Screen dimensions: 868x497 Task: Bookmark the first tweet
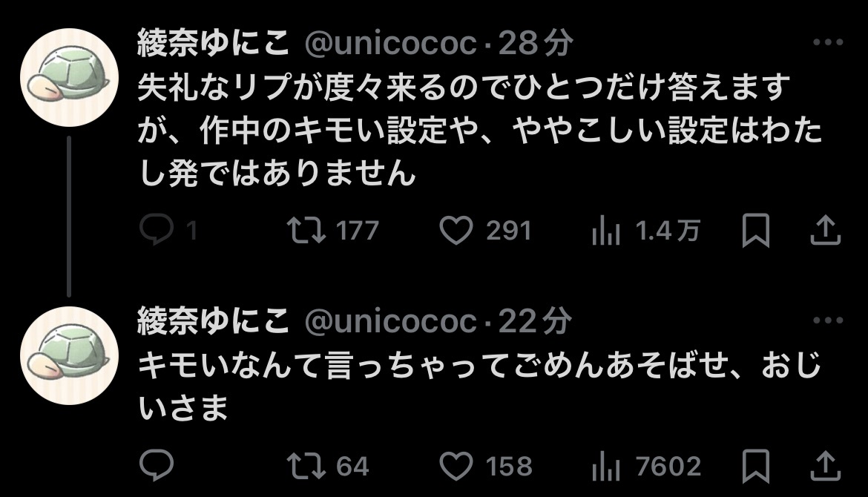click(756, 230)
